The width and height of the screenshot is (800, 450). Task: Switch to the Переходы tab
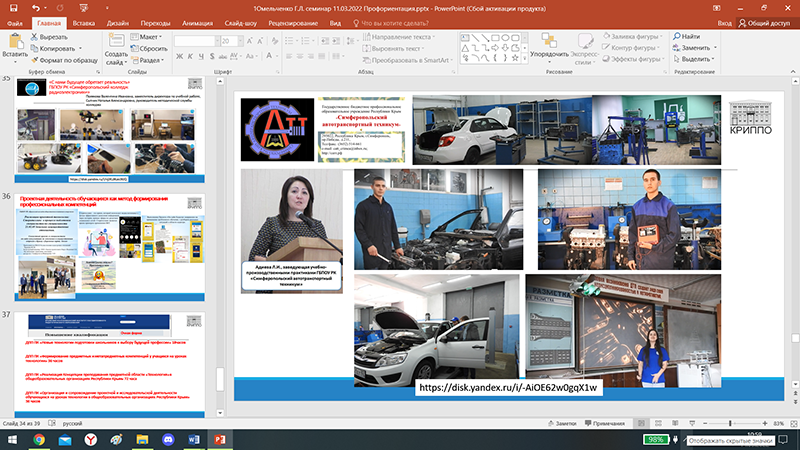click(156, 23)
